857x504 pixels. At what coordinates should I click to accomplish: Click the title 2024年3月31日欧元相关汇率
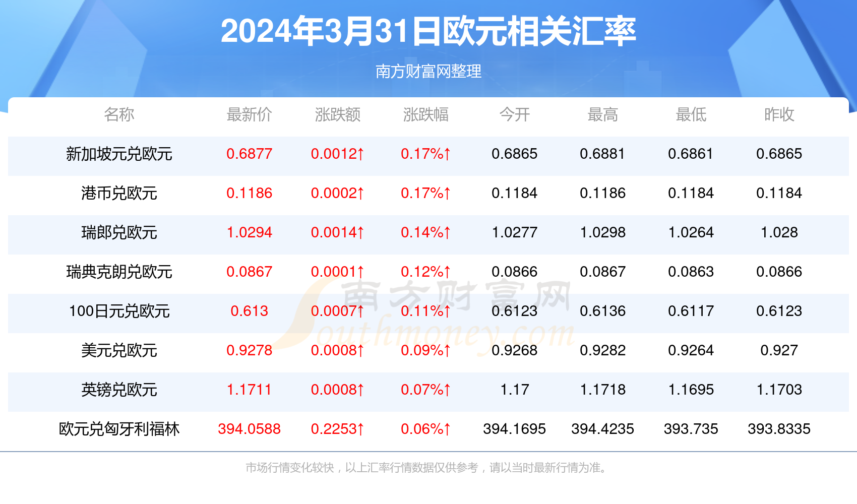pyautogui.click(x=428, y=31)
